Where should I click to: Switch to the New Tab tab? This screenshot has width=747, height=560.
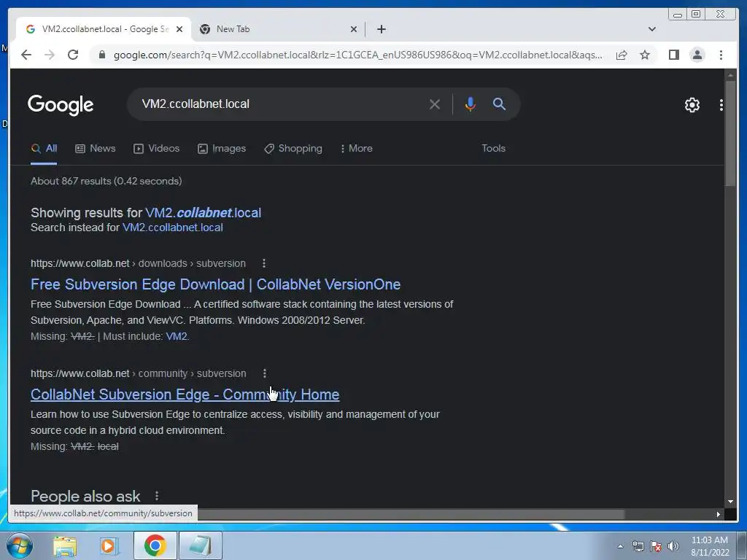pos(278,29)
